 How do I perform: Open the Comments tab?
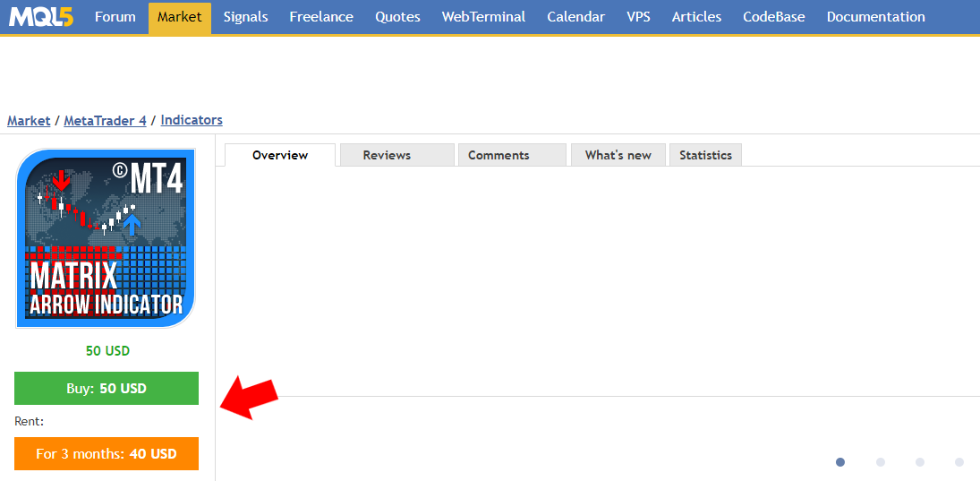click(499, 155)
